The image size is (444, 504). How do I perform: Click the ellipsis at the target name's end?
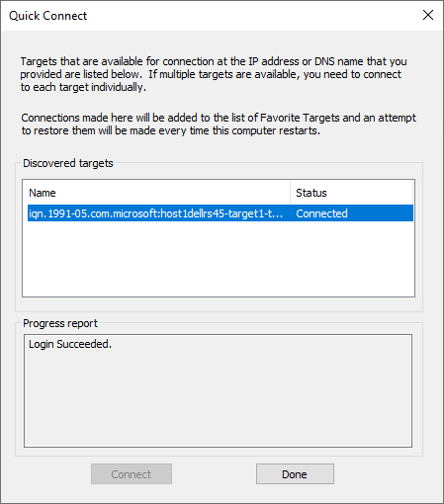coord(278,213)
